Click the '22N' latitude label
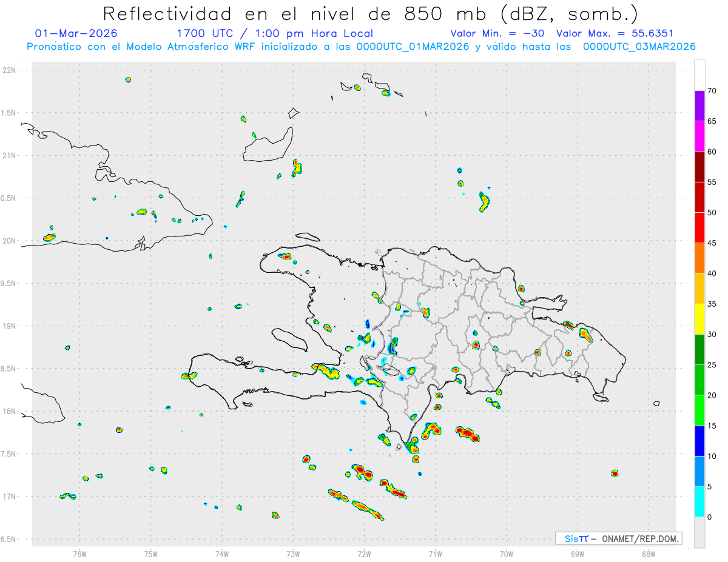This screenshot has height=562, width=728. (x=10, y=70)
